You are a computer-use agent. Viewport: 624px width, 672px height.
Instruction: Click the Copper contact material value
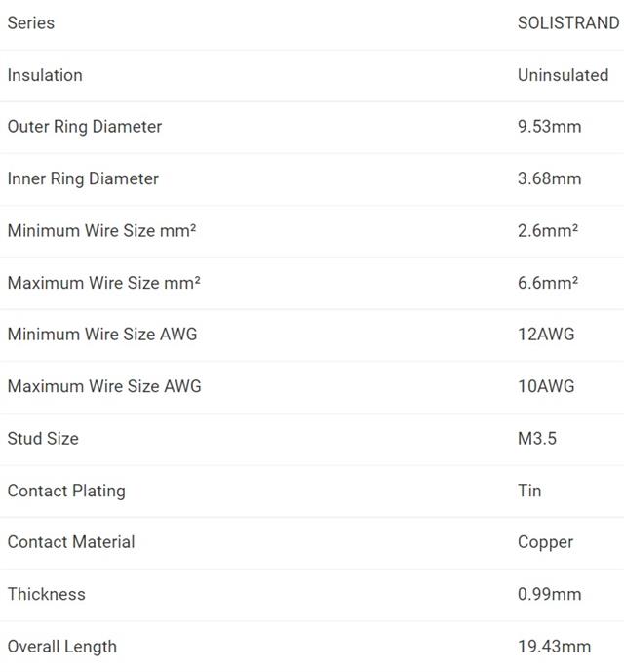[545, 543]
